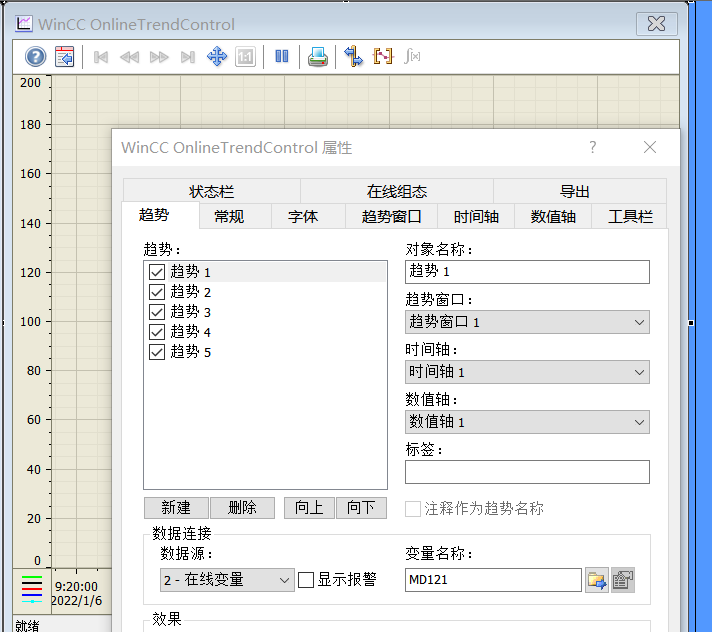Click the 新建 button

point(175,508)
